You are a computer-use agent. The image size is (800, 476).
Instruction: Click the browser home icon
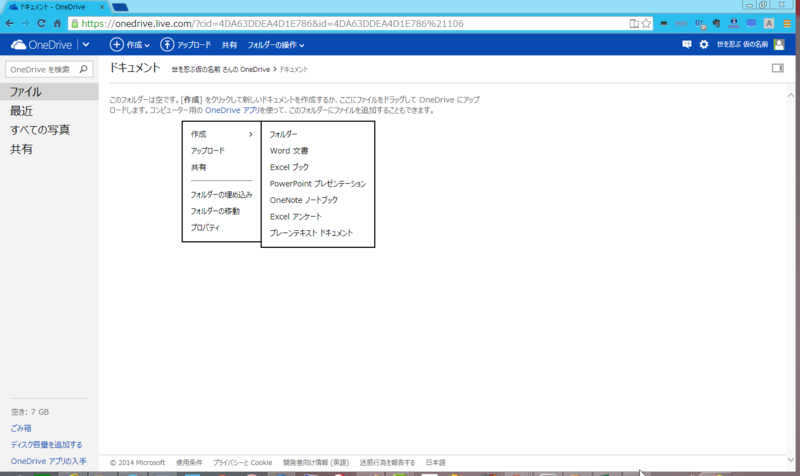57,23
